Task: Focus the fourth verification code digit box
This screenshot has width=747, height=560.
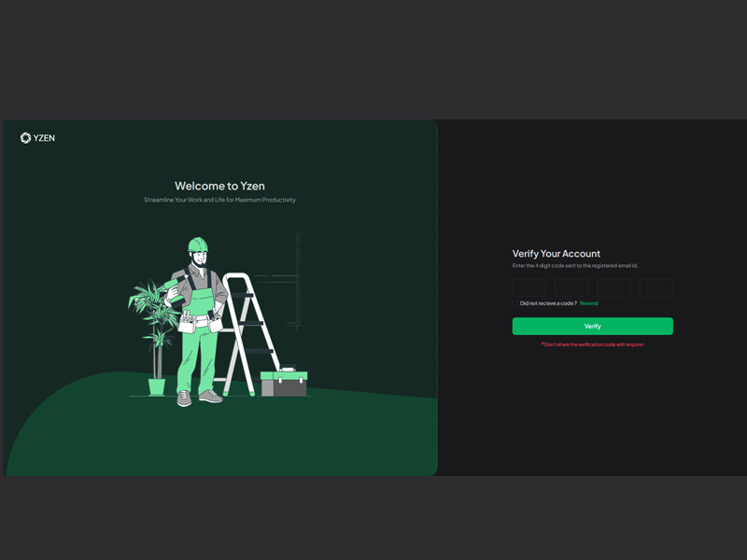Action: pos(656,287)
